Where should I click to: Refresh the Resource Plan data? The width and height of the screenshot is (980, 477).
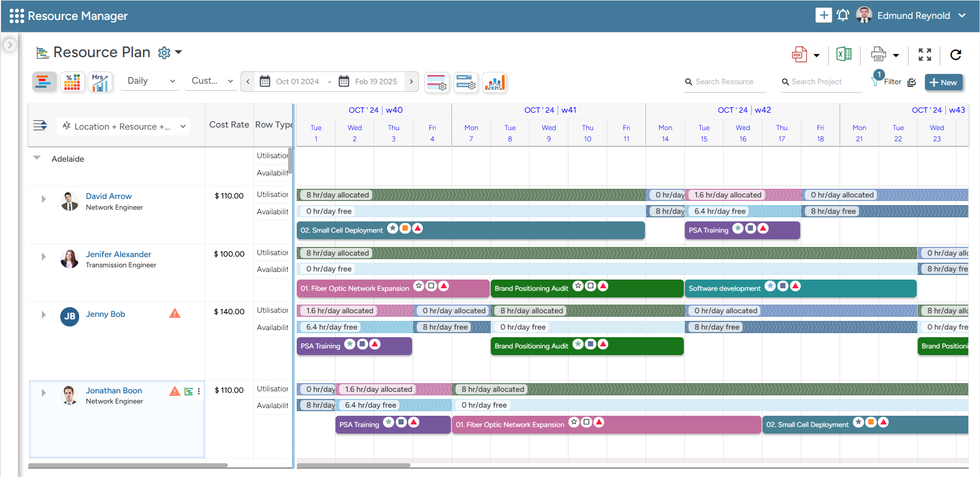(x=955, y=55)
